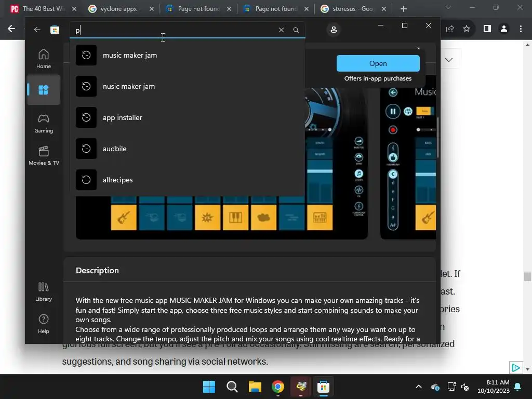Open the Movies & TV section
The image size is (532, 399).
[x=44, y=155]
